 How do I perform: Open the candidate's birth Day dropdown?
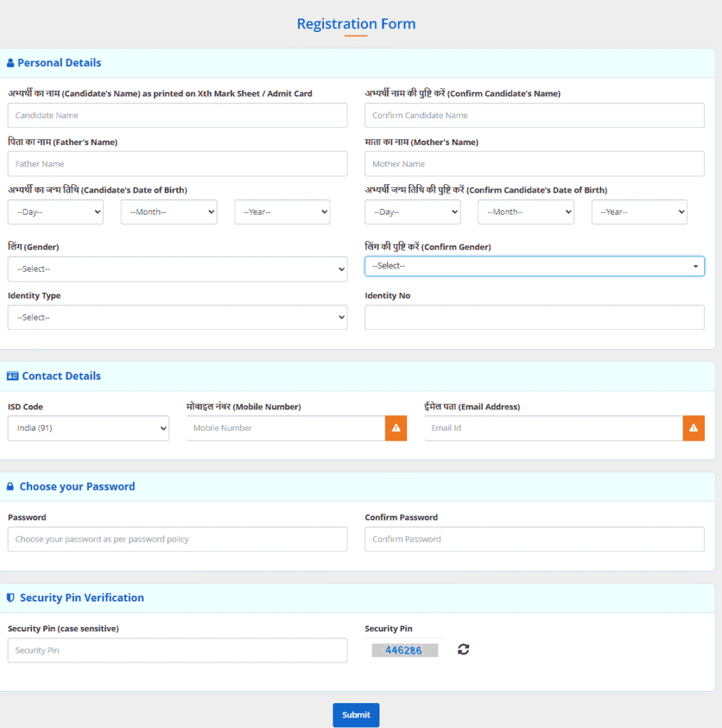coord(55,212)
